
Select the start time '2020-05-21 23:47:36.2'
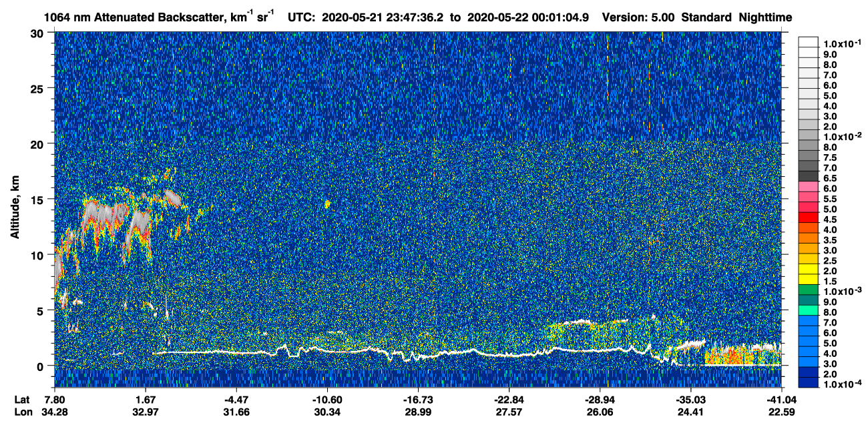pos(383,17)
